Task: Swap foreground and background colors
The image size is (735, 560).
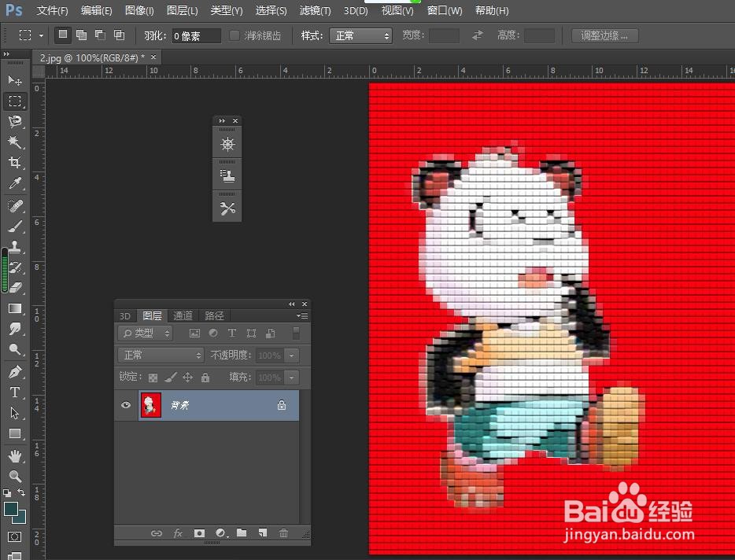Action: coord(21,492)
